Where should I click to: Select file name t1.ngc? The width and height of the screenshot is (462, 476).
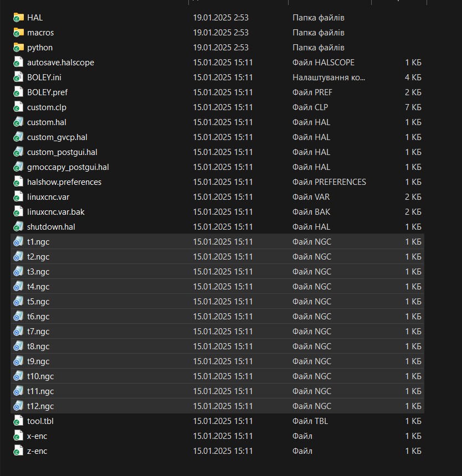click(x=38, y=242)
